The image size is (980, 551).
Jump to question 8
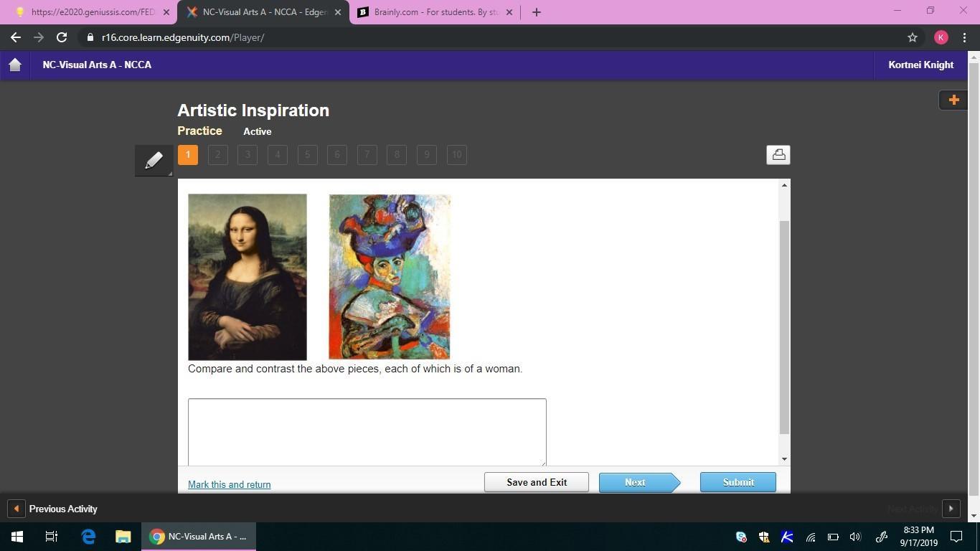click(x=397, y=155)
